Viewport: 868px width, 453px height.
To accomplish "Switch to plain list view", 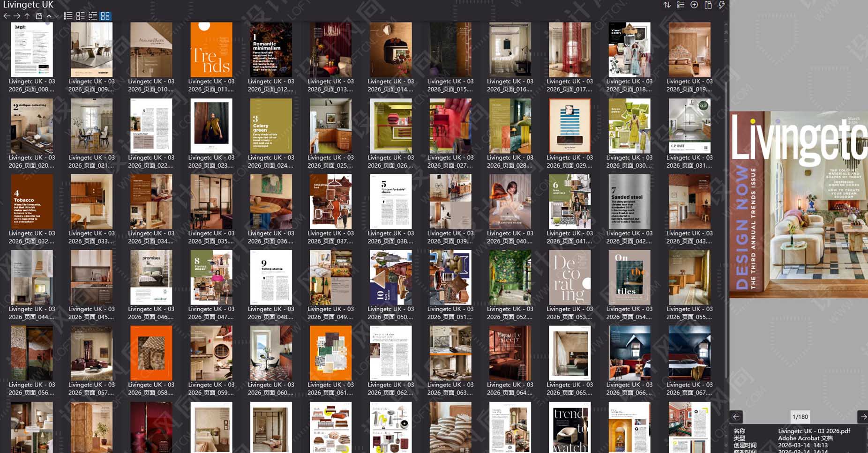I will [68, 16].
